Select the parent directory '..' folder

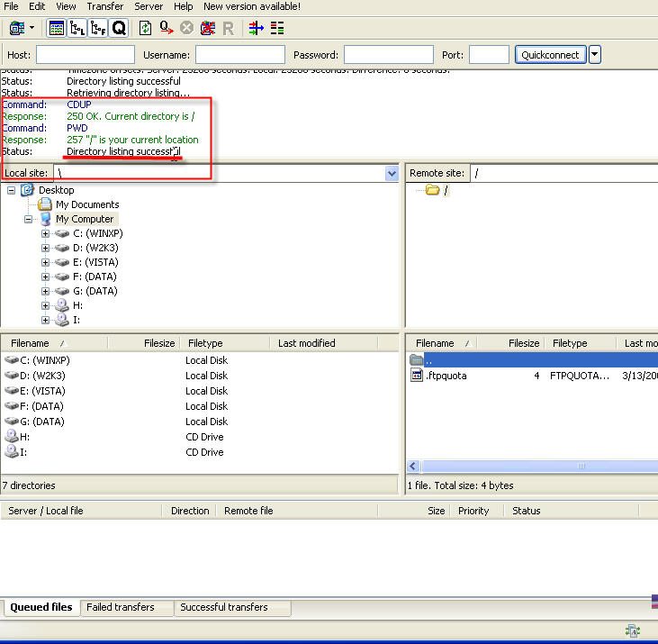point(428,360)
